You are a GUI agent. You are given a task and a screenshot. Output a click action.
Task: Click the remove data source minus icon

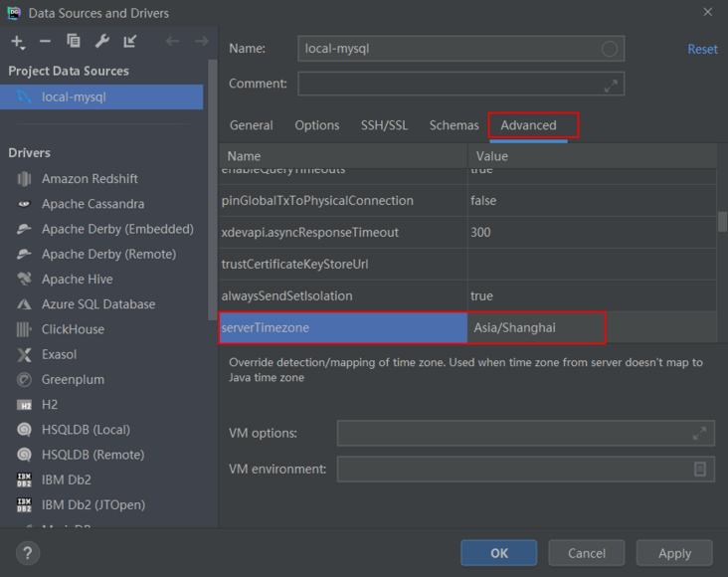[45, 42]
